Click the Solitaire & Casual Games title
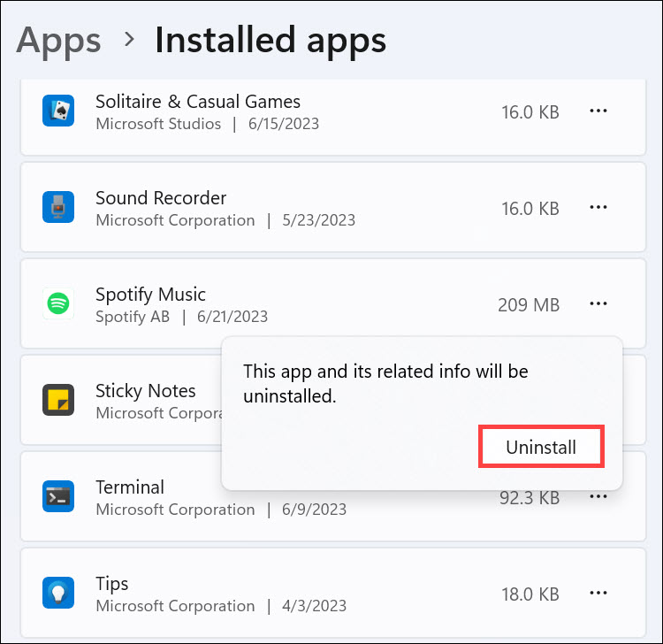Viewport: 663px width, 644px height. pyautogui.click(x=198, y=102)
